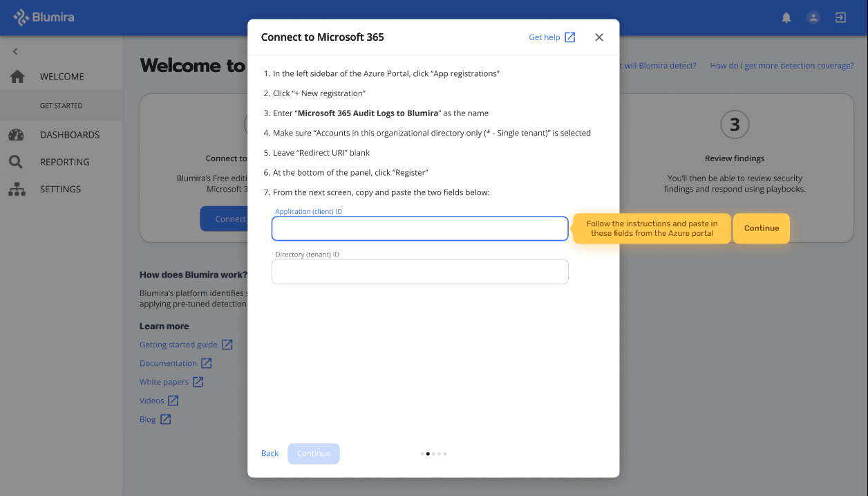Click the Dashboards gauge icon
Screen dimensions: 868x496
[17, 135]
